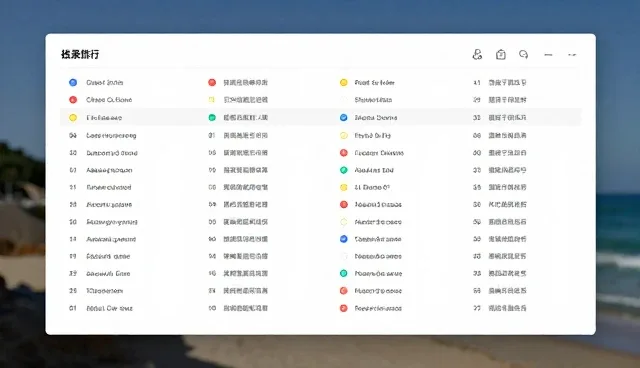The image size is (640, 368).
Task: Open the highlighted third row entry
Action: [x=321, y=117]
